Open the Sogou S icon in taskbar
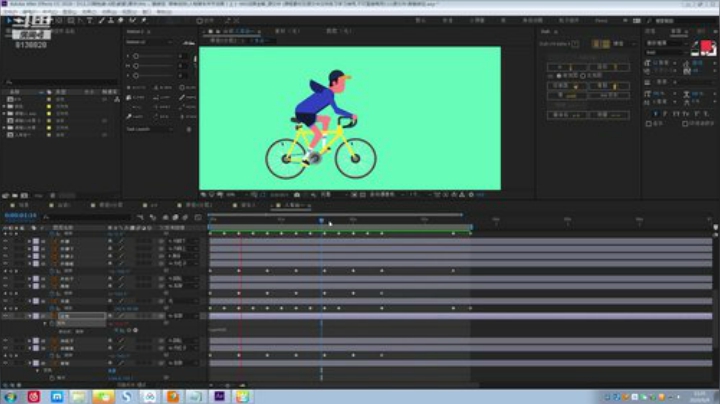 [126, 396]
